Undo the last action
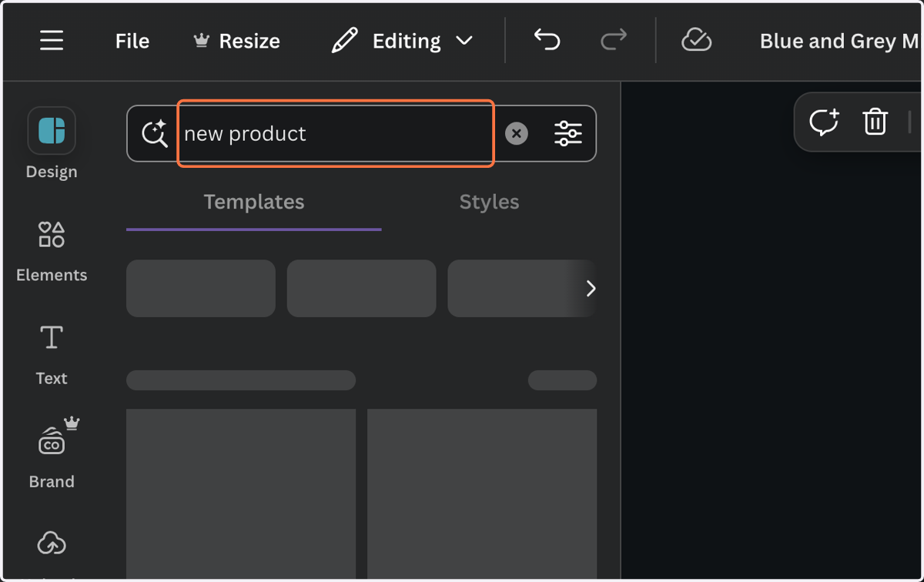Viewport: 924px width, 582px height. coord(547,41)
